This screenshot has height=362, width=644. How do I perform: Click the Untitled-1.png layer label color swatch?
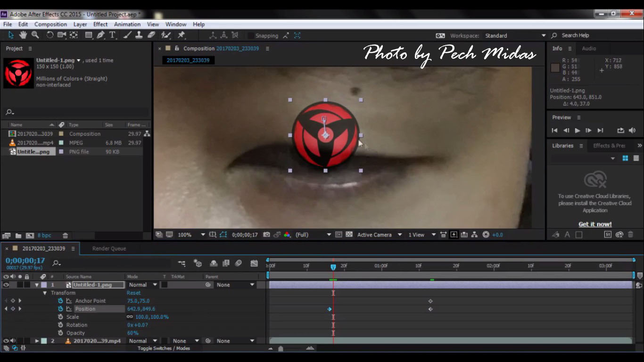[x=44, y=285]
